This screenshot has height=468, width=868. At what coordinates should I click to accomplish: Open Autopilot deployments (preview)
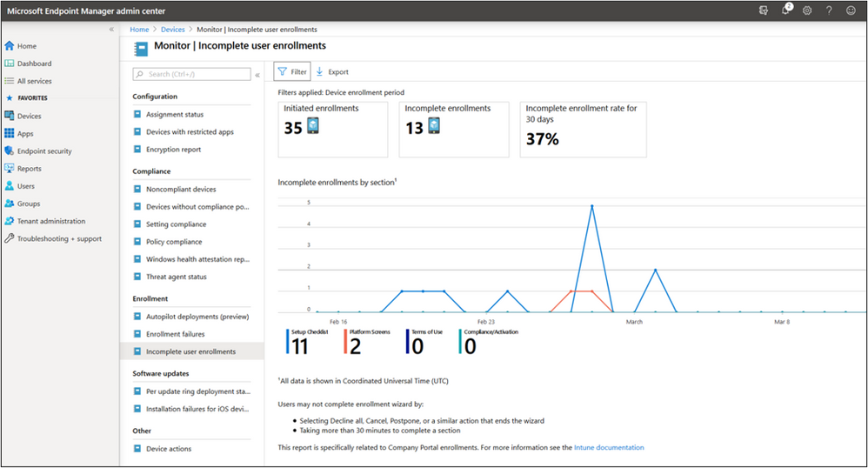point(197,317)
